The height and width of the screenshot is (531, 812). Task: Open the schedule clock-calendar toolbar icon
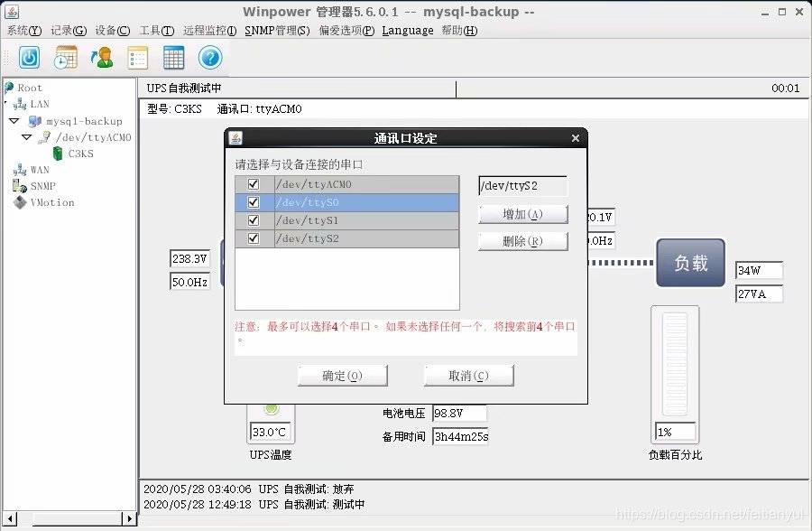coord(65,58)
